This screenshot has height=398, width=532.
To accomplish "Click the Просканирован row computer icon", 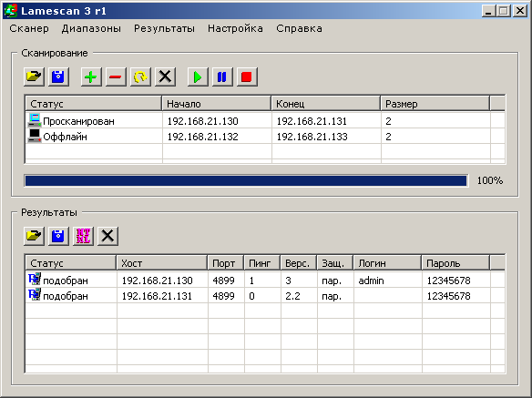I will 35,120.
